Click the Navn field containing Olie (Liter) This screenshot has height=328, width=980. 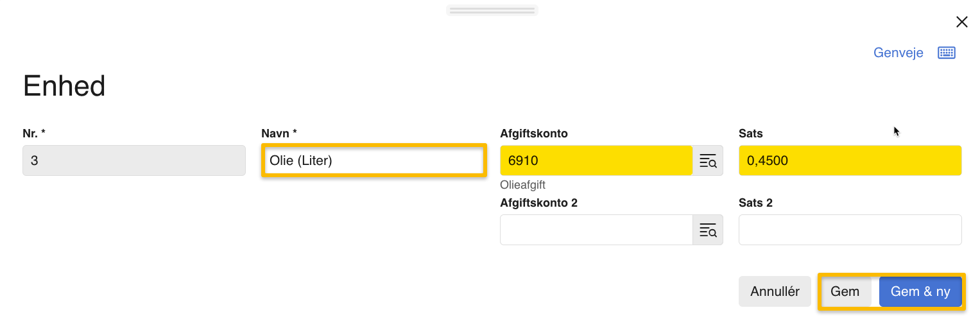coord(374,160)
